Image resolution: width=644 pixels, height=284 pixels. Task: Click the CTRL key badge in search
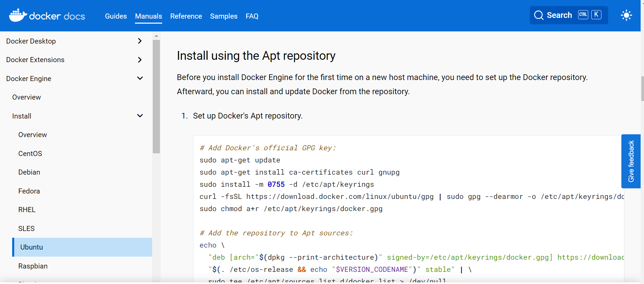pyautogui.click(x=583, y=15)
